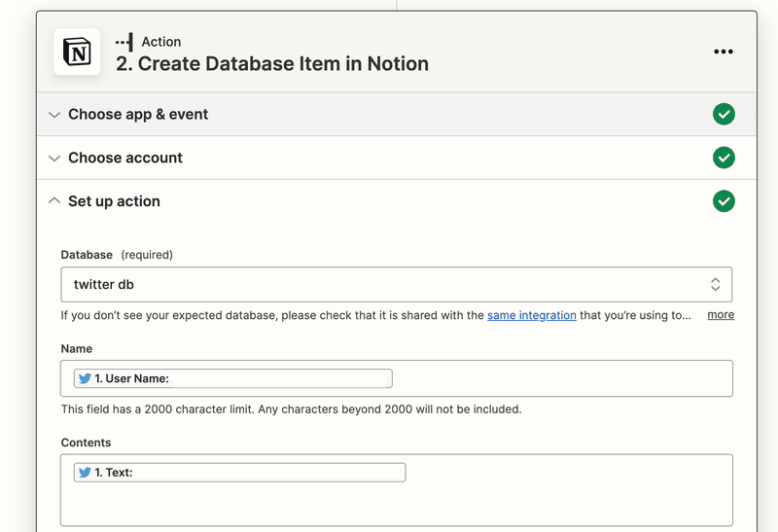Open the same integration link

click(x=531, y=316)
